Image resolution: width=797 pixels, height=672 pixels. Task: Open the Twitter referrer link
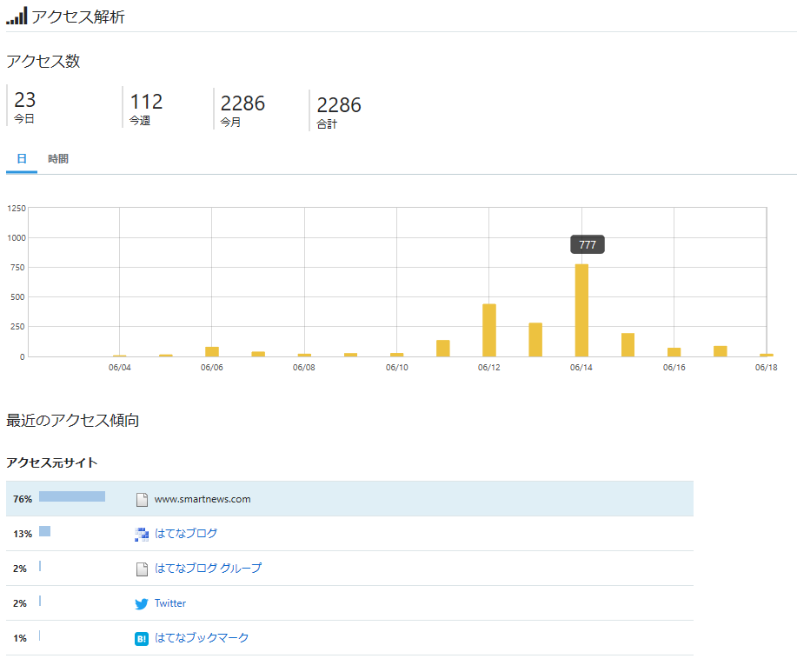tap(170, 602)
